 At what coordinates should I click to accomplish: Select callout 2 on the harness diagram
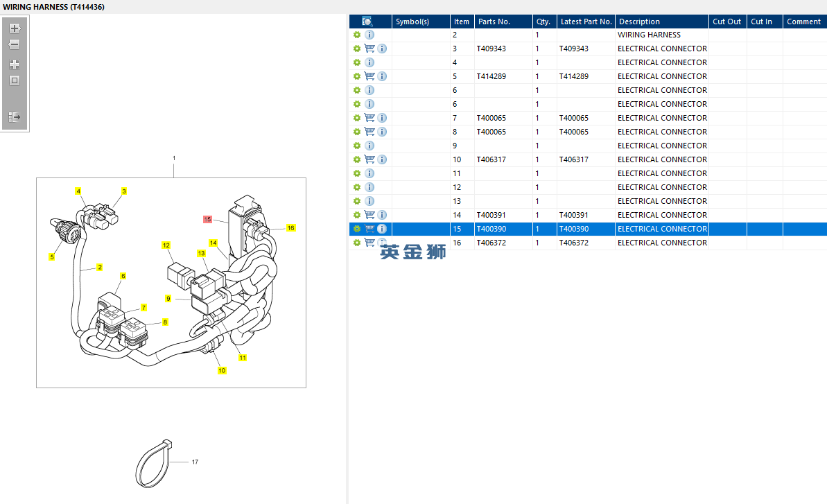point(100,268)
